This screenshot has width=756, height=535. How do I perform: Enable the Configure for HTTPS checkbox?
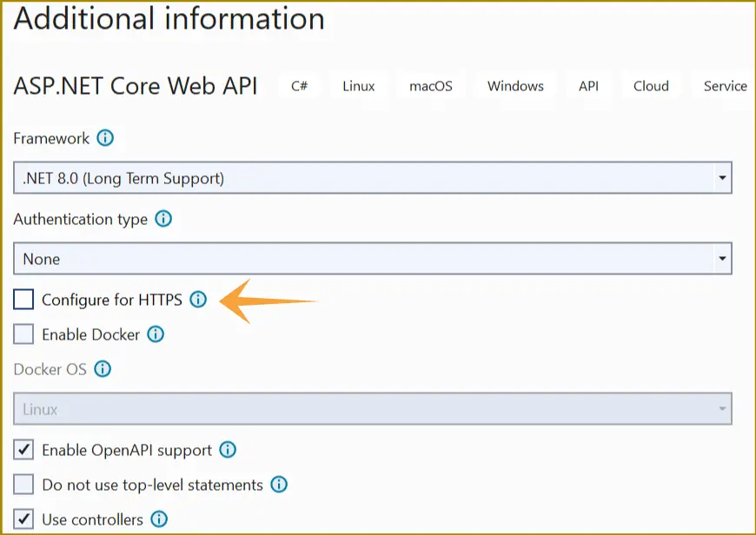click(x=23, y=300)
